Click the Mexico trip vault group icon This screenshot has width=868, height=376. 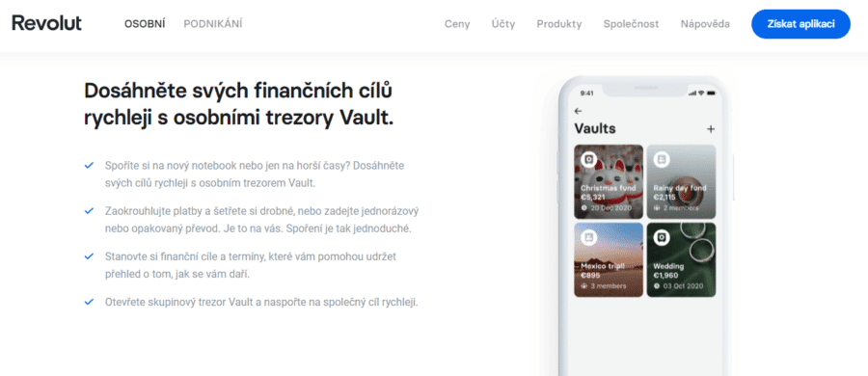click(588, 238)
